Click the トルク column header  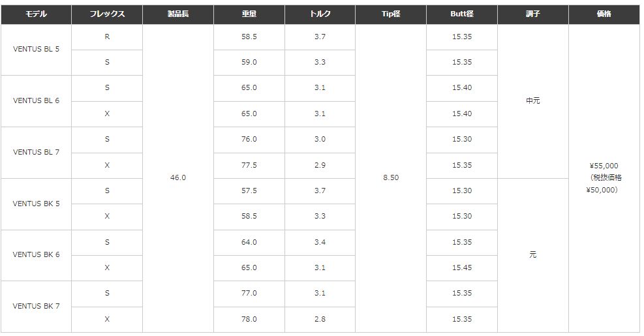[320, 14]
